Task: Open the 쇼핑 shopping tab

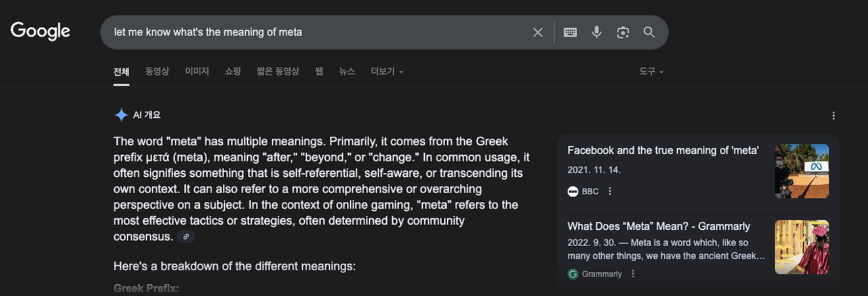Action: tap(233, 71)
